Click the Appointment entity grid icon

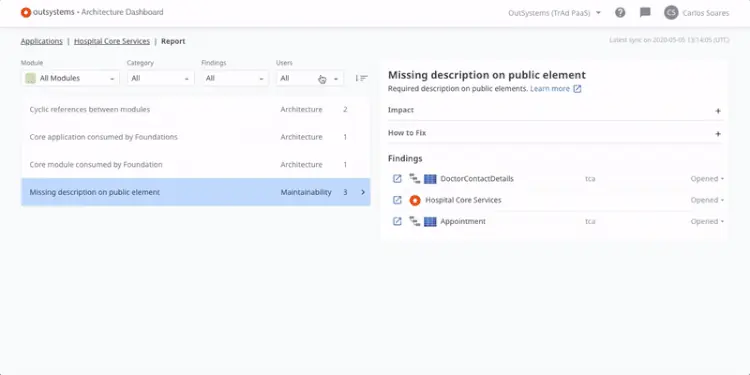tap(430, 221)
